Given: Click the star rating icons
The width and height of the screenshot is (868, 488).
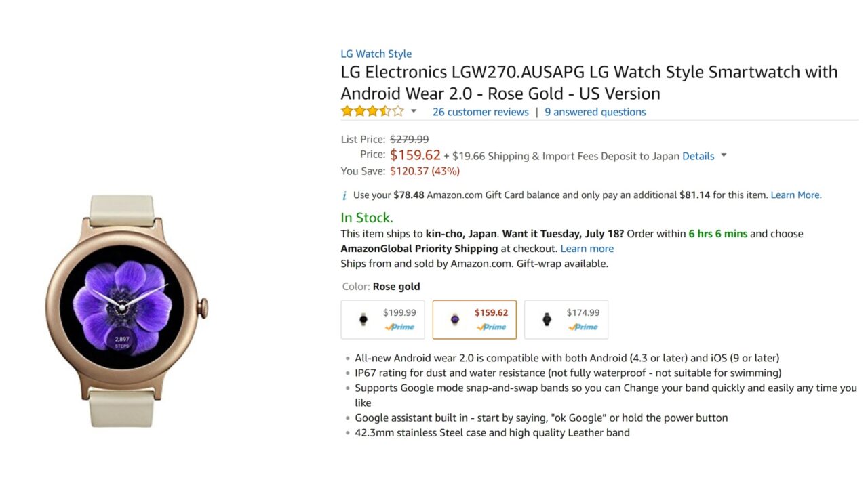Looking at the screenshot, I should pyautogui.click(x=372, y=111).
